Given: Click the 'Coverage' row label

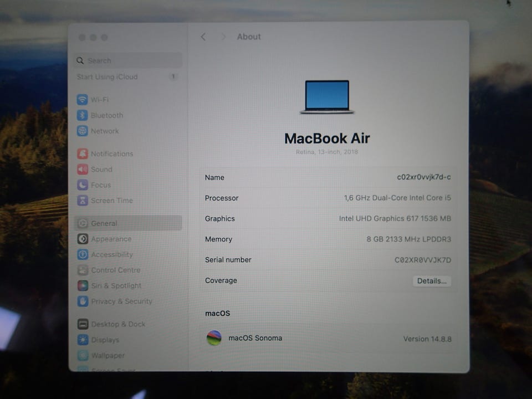Looking at the screenshot, I should pyautogui.click(x=221, y=280).
